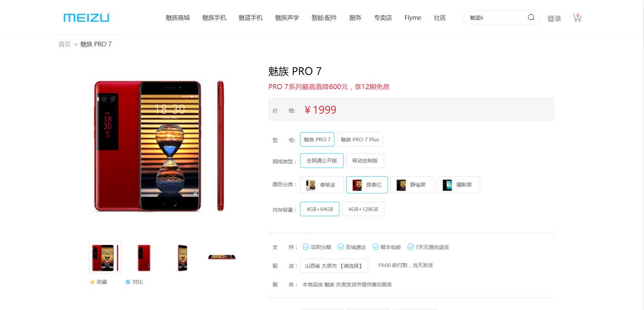Click the 7天无理由退货 checkmark icon
The width and height of the screenshot is (644, 310).
tap(410, 247)
